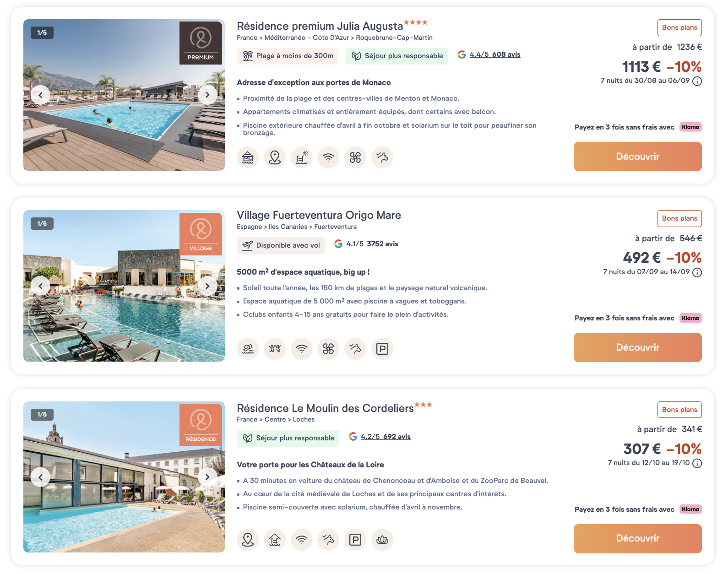728x574 pixels.
Task: Click the air conditioning fan icon for Julia Augusta
Action: pyautogui.click(x=355, y=157)
